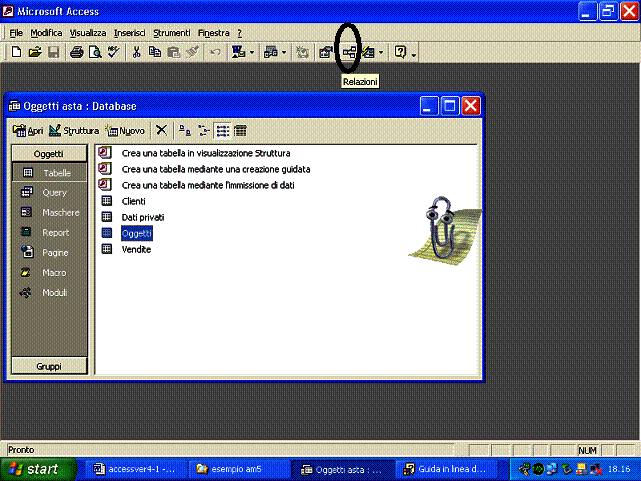Image resolution: width=641 pixels, height=481 pixels.
Task: Open the toolbar options arrow after Help
Action: (414, 54)
